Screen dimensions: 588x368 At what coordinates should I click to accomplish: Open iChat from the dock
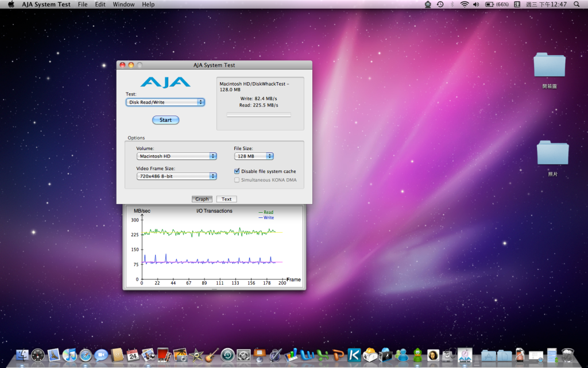(101, 354)
